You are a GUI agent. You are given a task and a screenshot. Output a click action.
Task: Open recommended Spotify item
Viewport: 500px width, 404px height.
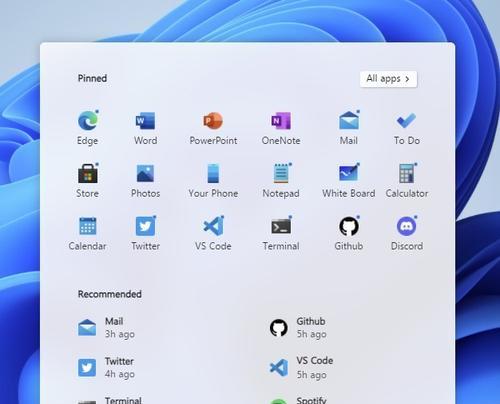point(298,400)
